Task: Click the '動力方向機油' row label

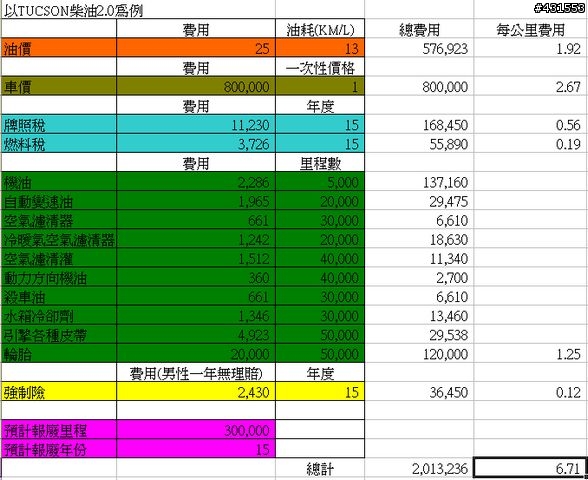Action: (x=59, y=278)
